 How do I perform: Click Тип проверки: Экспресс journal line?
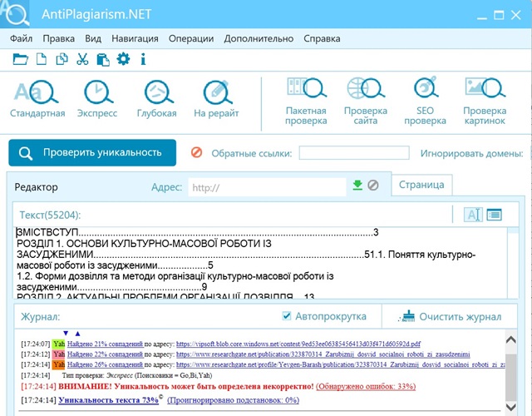point(137,375)
